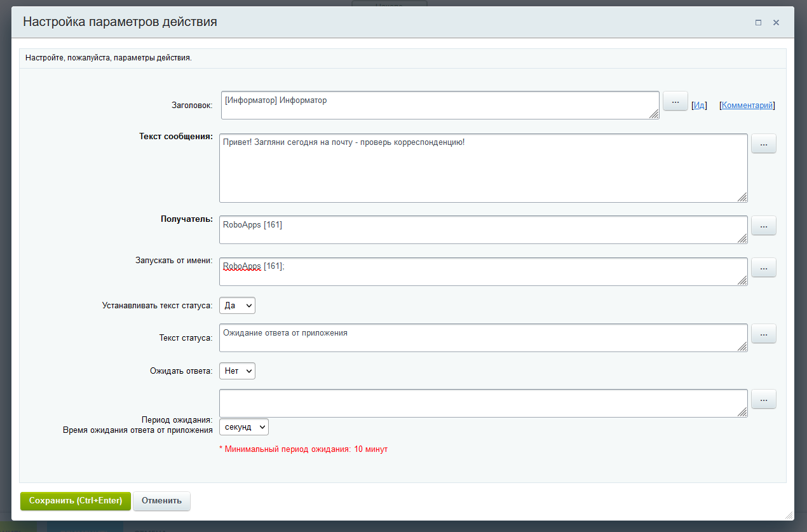The height and width of the screenshot is (532, 807).
Task: Close the Настройка параметров действия dialog
Action: [776, 22]
